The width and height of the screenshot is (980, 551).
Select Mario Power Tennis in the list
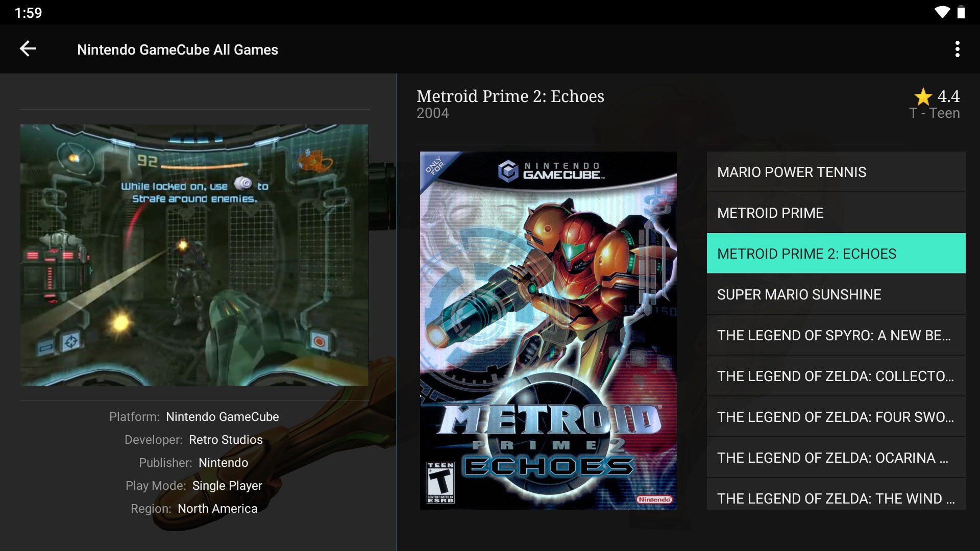tap(836, 172)
